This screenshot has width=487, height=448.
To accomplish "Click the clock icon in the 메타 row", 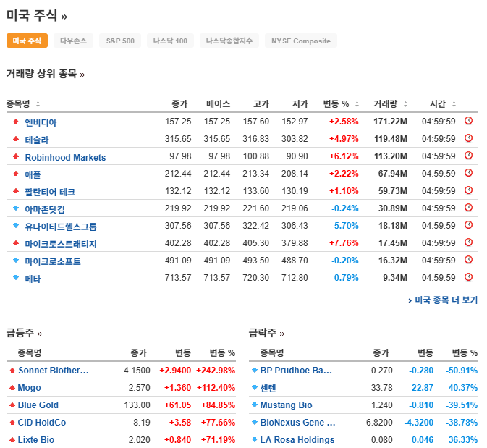I will 468,277.
